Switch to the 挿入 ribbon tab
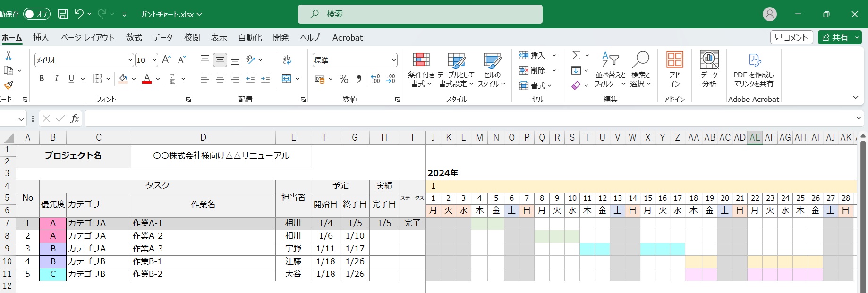This screenshot has width=868, height=293. [41, 37]
